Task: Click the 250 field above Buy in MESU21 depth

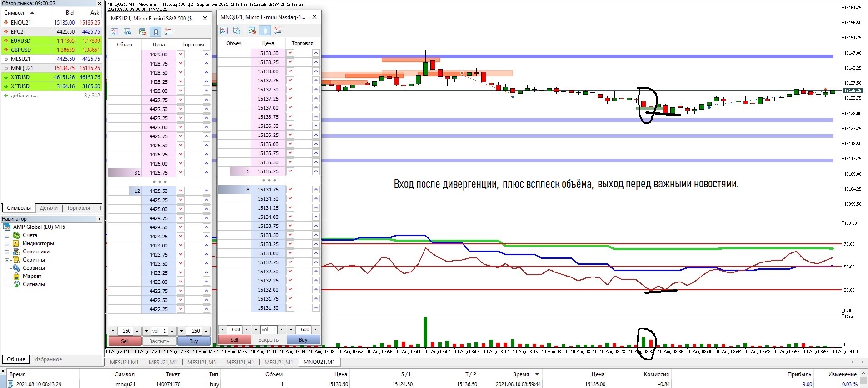Action: coord(195,331)
